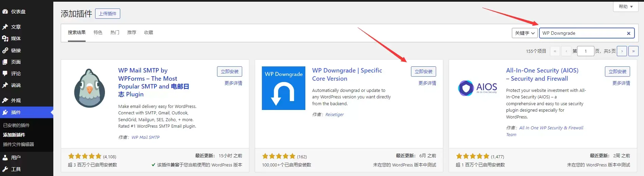Clear search text with the X icon

click(628, 33)
